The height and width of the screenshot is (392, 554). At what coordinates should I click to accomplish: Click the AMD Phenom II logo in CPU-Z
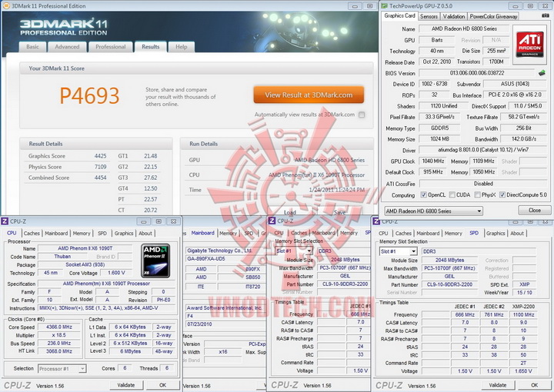[x=155, y=261]
